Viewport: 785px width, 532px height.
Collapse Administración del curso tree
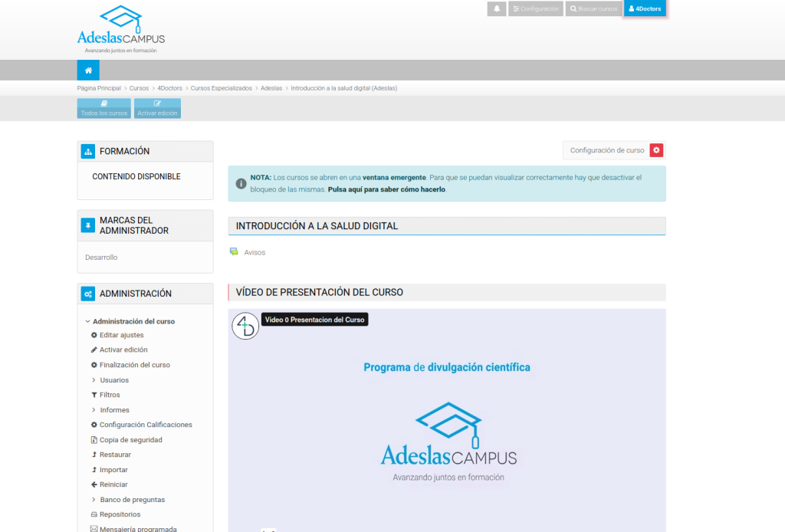133,321
